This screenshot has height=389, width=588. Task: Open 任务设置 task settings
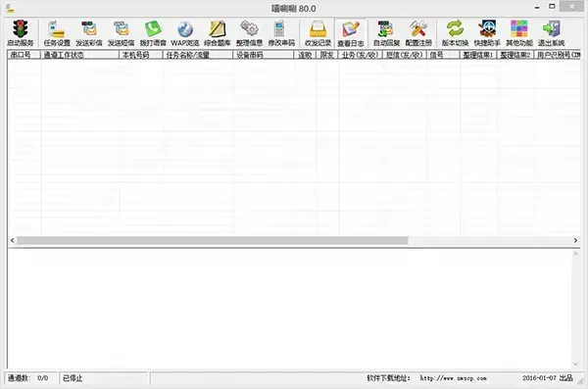pyautogui.click(x=57, y=33)
